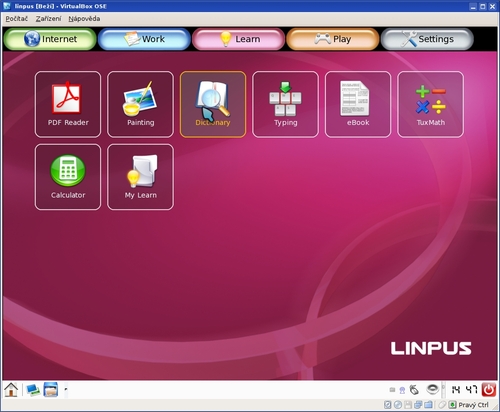The image size is (500, 412).
Task: Switch to the Internet tab
Action: pyautogui.click(x=50, y=39)
